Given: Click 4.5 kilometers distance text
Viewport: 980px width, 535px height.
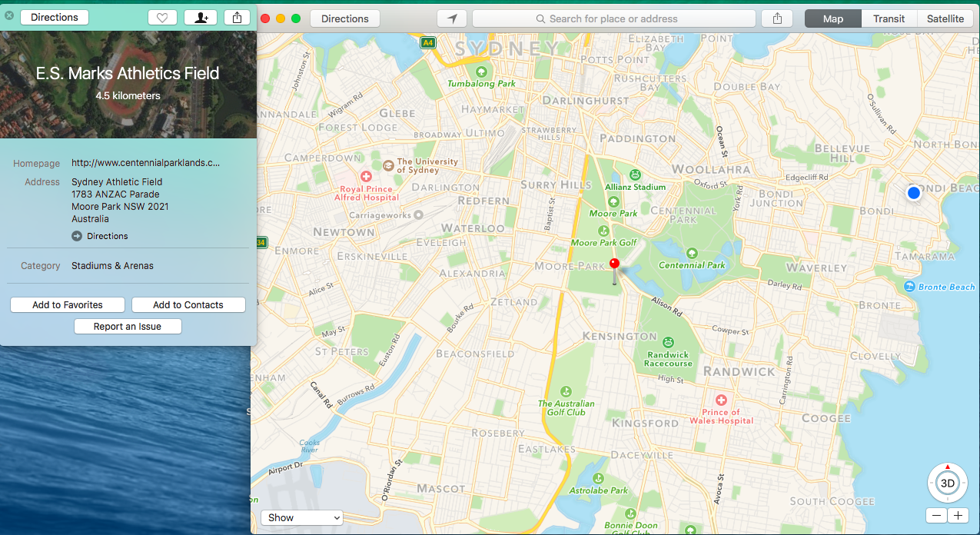Looking at the screenshot, I should pos(128,96).
